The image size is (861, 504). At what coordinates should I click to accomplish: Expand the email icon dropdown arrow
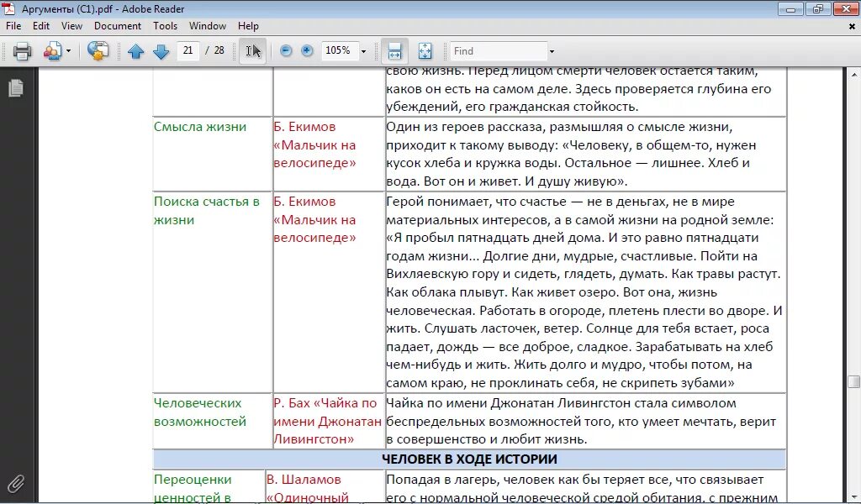68,51
